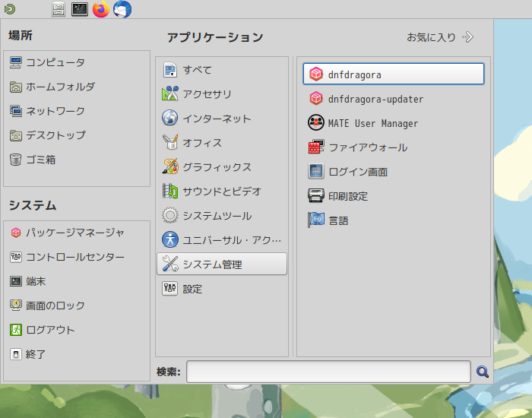Viewport: 532px width, 418px height.
Task: Open ゴミ箱 label in places
Action: 41,160
